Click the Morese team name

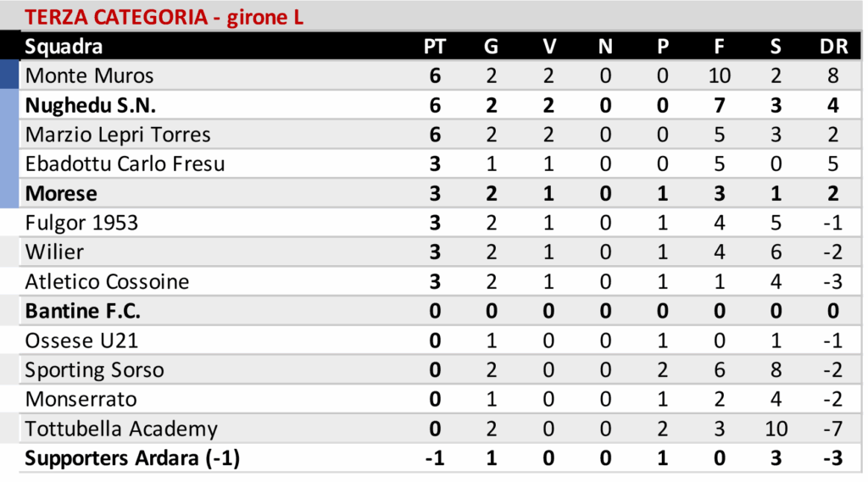pyautogui.click(x=61, y=194)
